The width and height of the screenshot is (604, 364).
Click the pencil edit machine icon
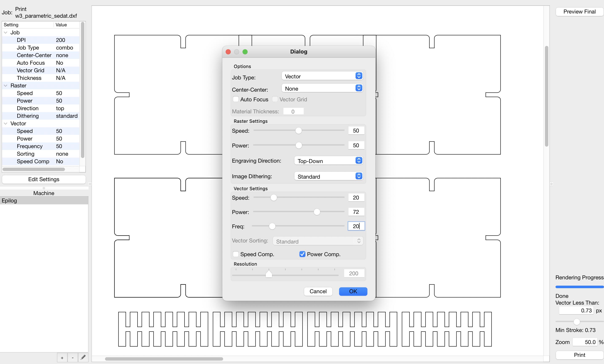tap(83, 357)
